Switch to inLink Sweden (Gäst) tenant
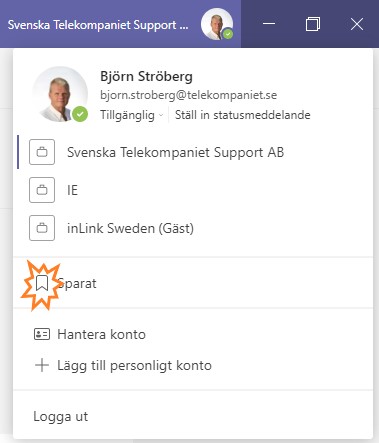379x443 pixels. (x=193, y=228)
